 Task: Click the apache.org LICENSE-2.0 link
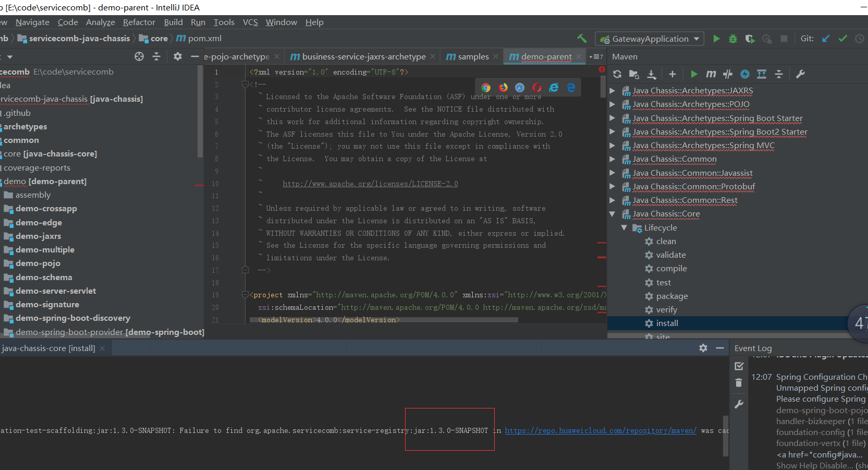point(370,184)
